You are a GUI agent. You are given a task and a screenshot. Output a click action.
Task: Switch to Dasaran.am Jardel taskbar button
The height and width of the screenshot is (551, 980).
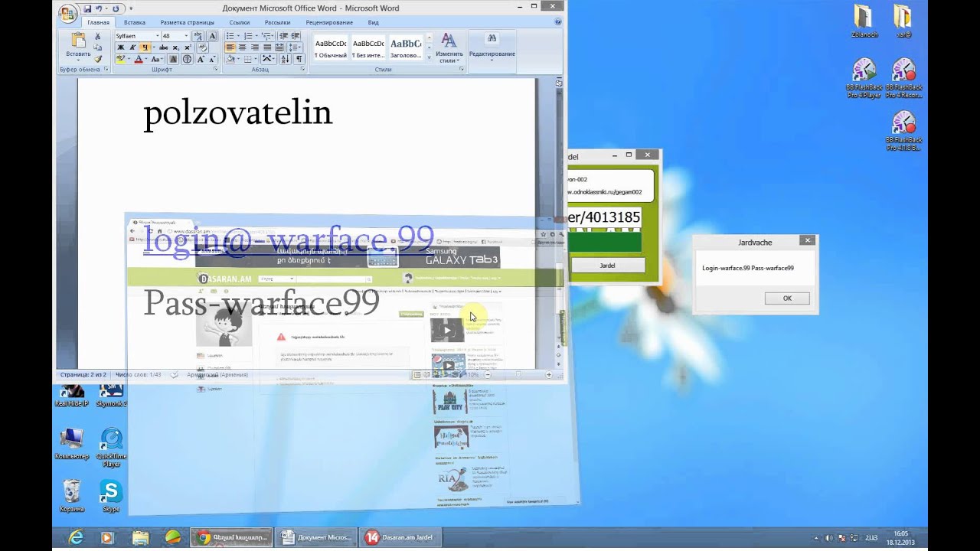point(400,537)
